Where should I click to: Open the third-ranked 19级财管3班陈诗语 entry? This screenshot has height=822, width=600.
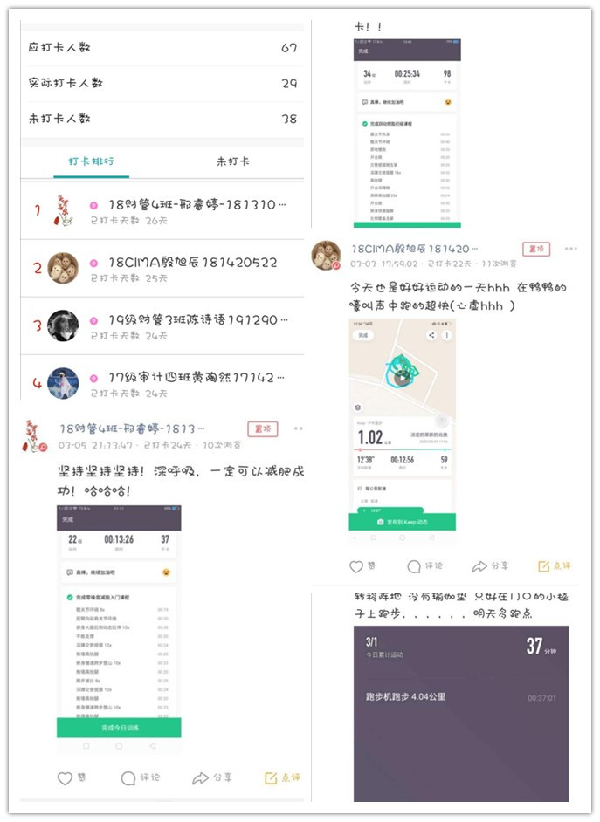coord(162,326)
